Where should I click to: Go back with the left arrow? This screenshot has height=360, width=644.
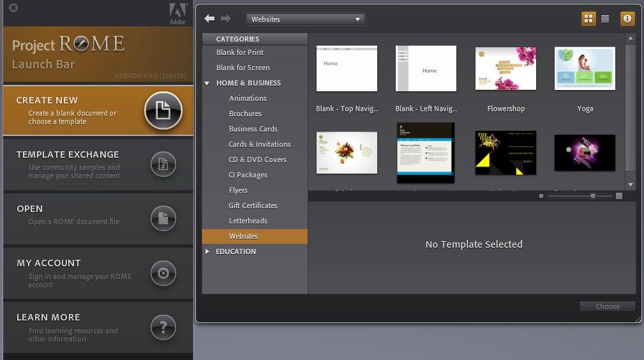tap(209, 19)
